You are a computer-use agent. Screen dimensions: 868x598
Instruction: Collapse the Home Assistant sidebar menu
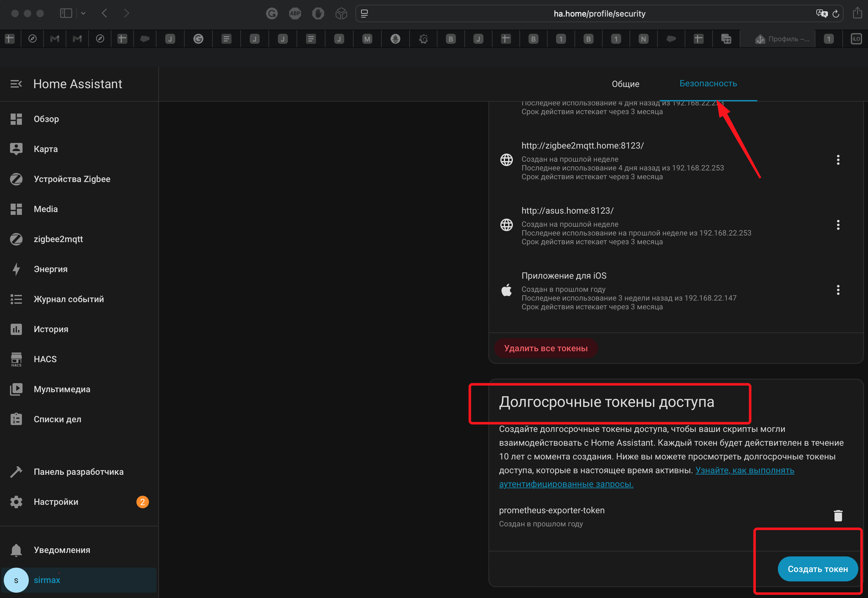[x=16, y=84]
